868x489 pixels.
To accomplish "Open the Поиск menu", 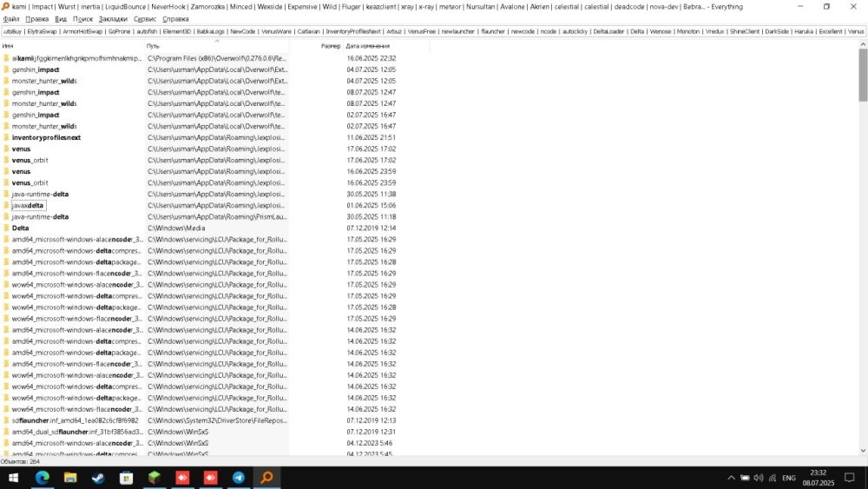I will [83, 19].
